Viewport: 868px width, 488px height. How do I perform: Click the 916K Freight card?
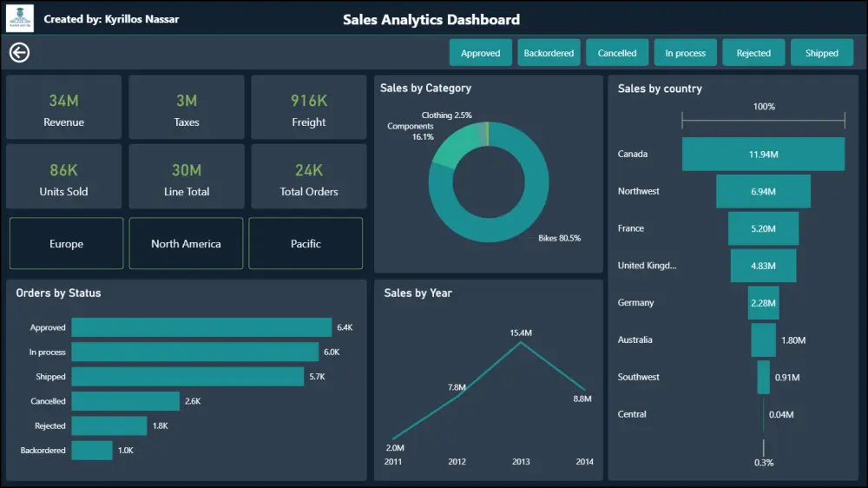point(309,108)
